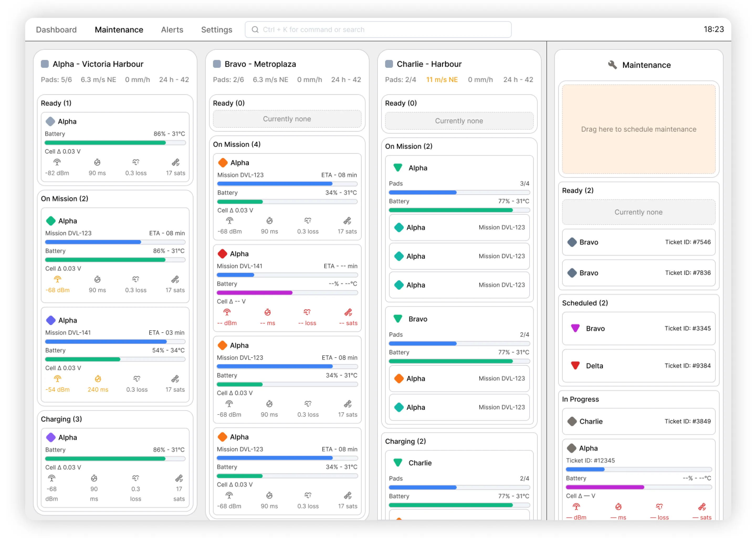Click the red Alpha drone icon on Mission DVL-141
The image size is (756, 538).
[x=222, y=254]
